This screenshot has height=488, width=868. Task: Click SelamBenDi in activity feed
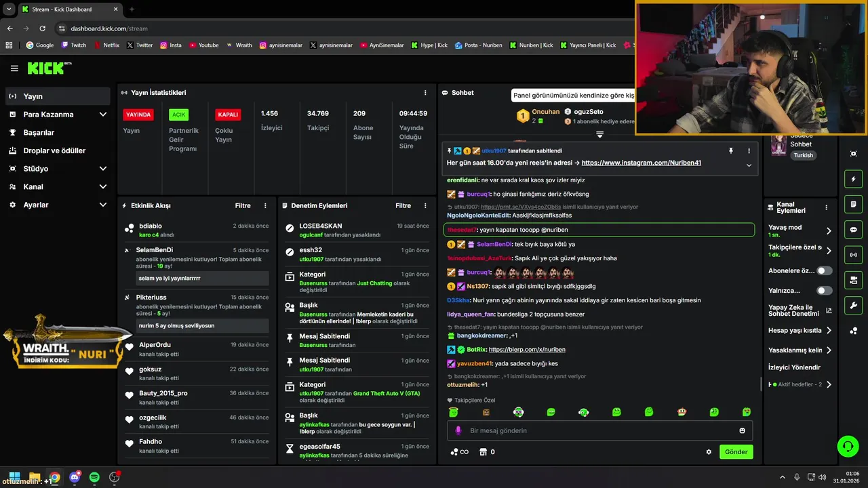pyautogui.click(x=155, y=250)
